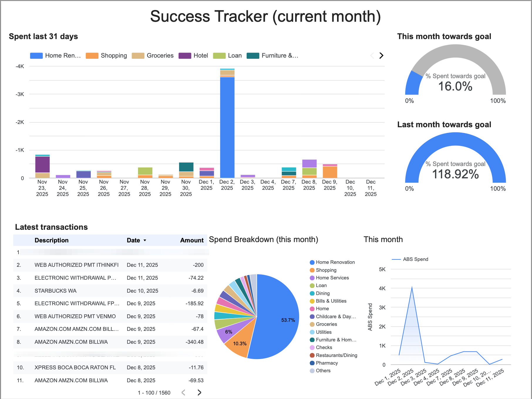The width and height of the screenshot is (532, 399).
Task: Click the 1 - 100 / 1560 pagination text
Action: tap(154, 393)
